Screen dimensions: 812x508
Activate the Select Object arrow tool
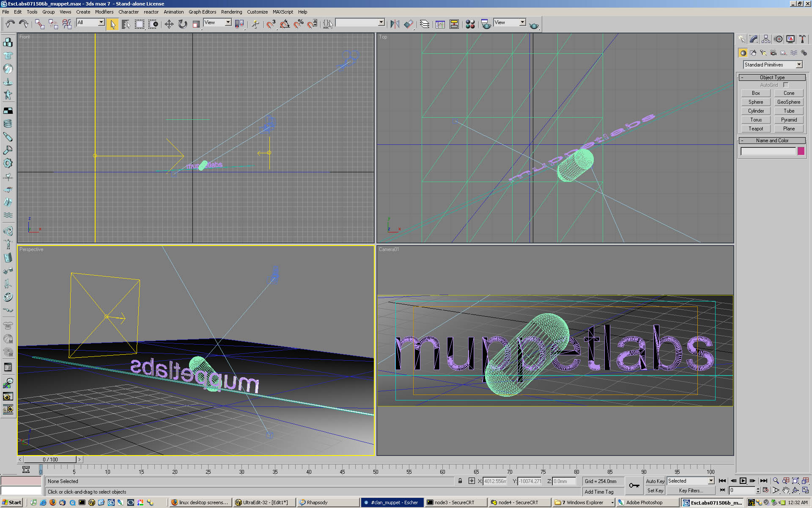(x=112, y=24)
